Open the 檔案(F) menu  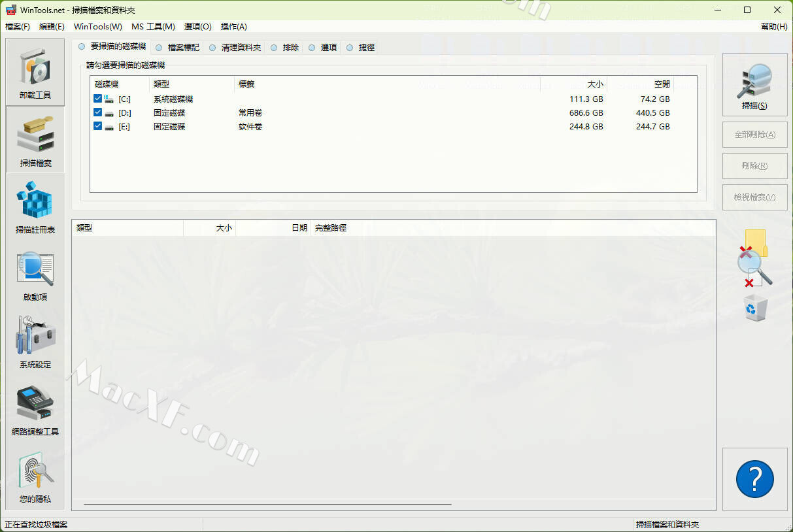point(18,27)
